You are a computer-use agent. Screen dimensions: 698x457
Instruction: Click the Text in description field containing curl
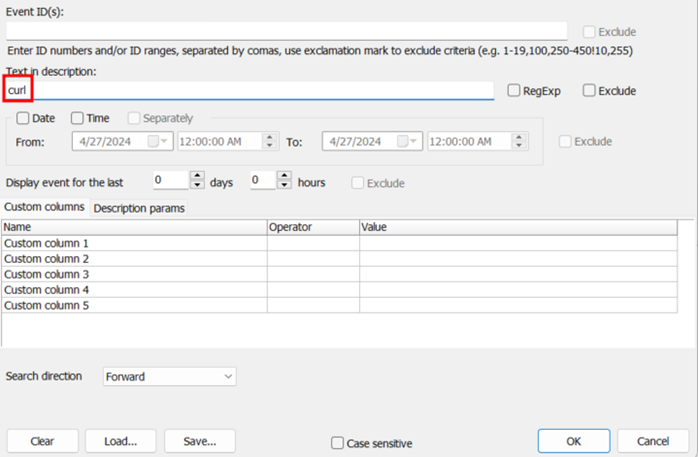pyautogui.click(x=250, y=90)
